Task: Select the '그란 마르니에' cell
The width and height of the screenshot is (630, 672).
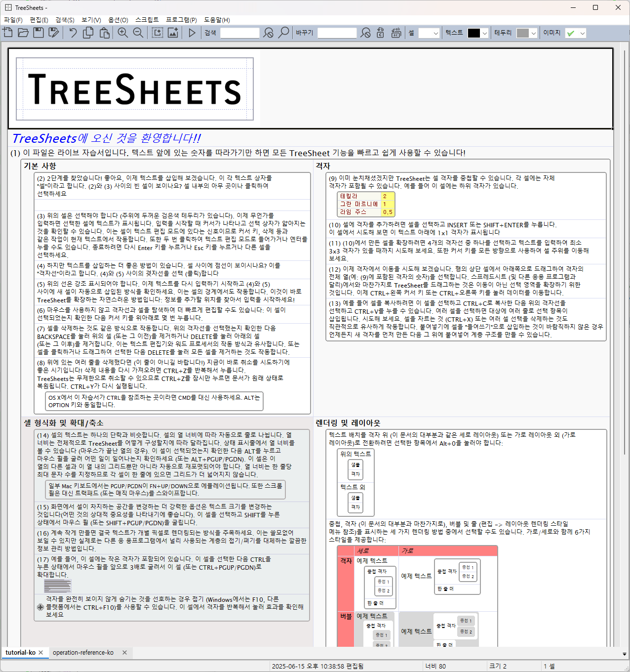Action: pos(359,204)
